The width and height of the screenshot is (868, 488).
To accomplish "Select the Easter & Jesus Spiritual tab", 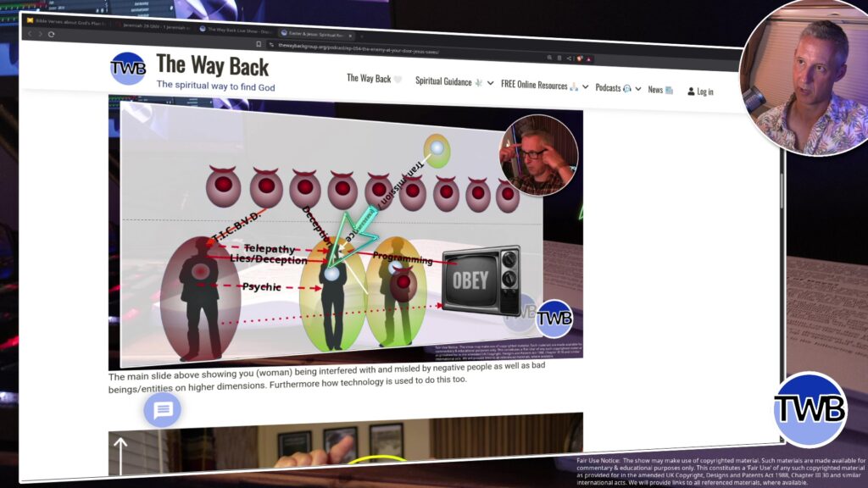I will click(x=314, y=34).
